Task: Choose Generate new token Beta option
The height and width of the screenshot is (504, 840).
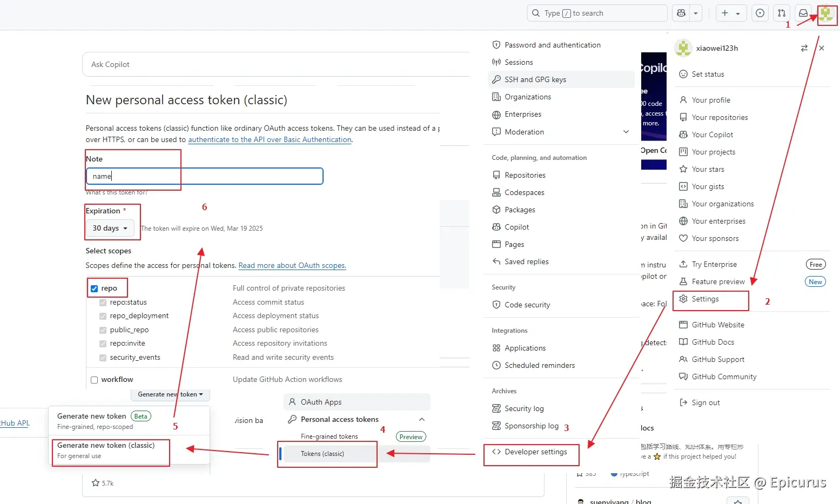Action: (129, 421)
